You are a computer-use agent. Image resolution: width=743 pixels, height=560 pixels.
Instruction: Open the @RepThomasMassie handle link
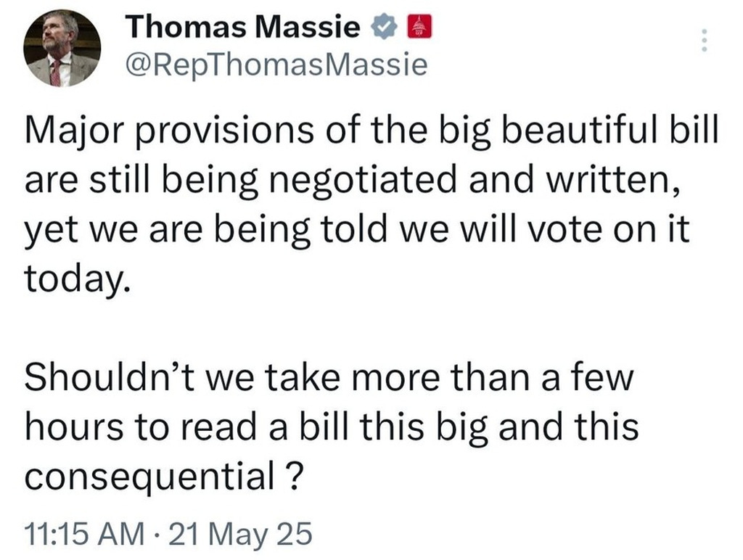pos(276,67)
